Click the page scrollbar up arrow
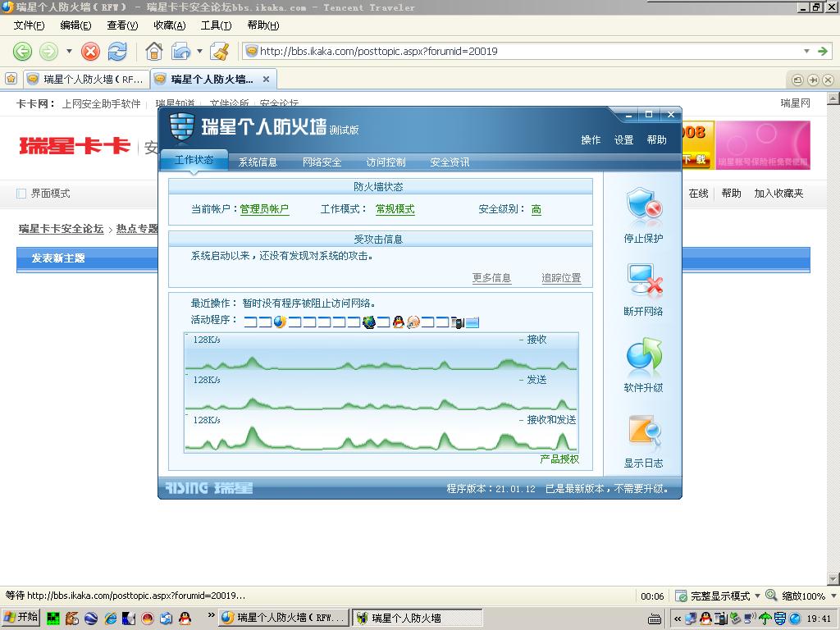 click(833, 98)
